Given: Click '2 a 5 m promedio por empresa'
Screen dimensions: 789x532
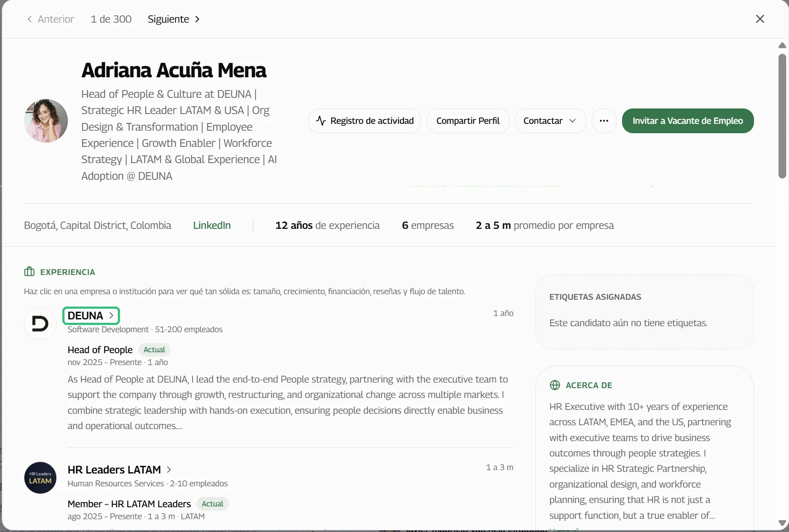Looking at the screenshot, I should click(545, 225).
